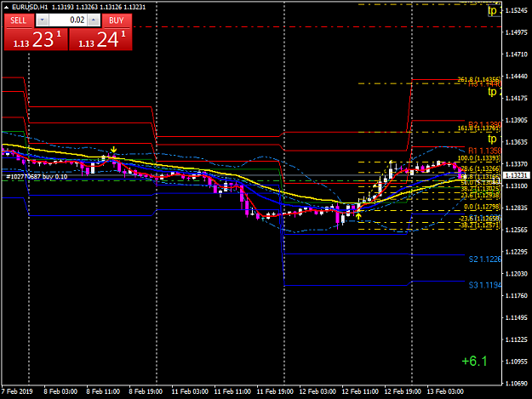Viewport: 532px width, 399px height.
Task: Click the 13 Feb 03:00 time label
Action: tap(445, 391)
